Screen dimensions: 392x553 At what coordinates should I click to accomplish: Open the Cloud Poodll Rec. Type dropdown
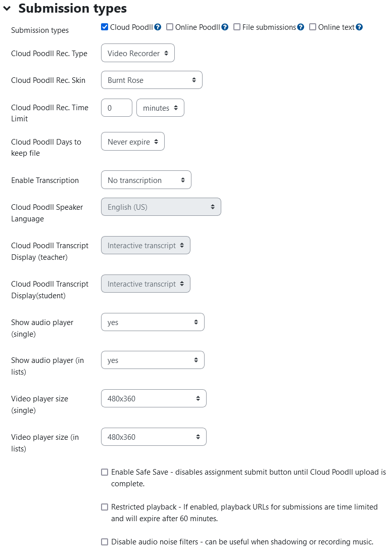tap(137, 53)
